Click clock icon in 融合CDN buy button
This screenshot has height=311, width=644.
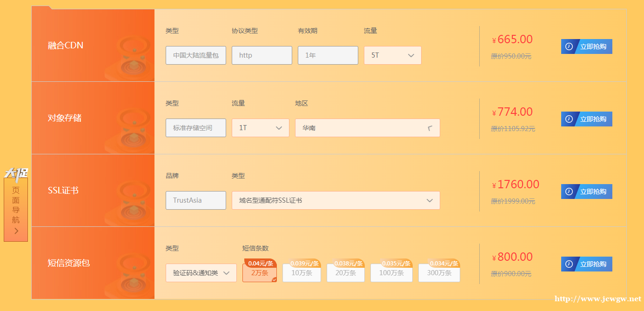(x=569, y=46)
